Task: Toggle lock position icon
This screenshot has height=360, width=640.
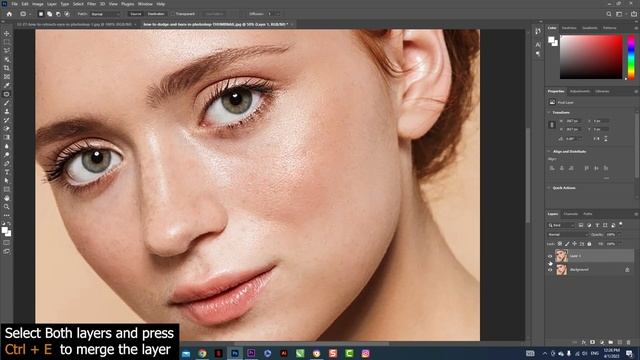Action: 574,244
